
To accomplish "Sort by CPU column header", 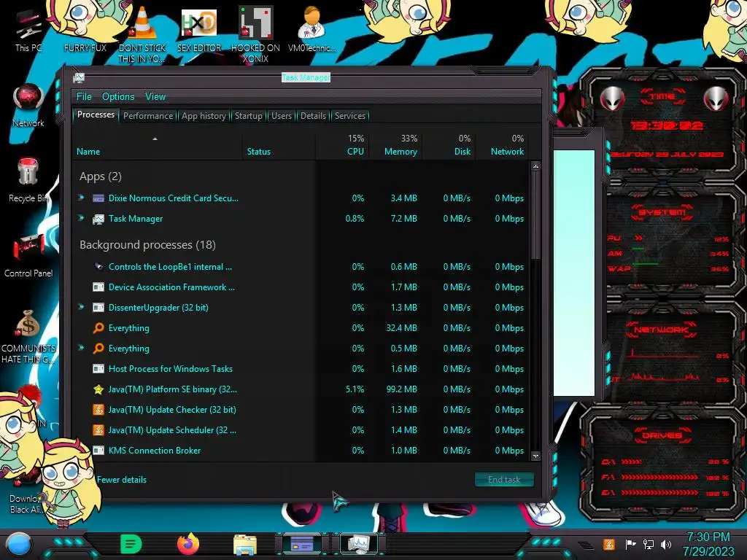I will [343, 145].
